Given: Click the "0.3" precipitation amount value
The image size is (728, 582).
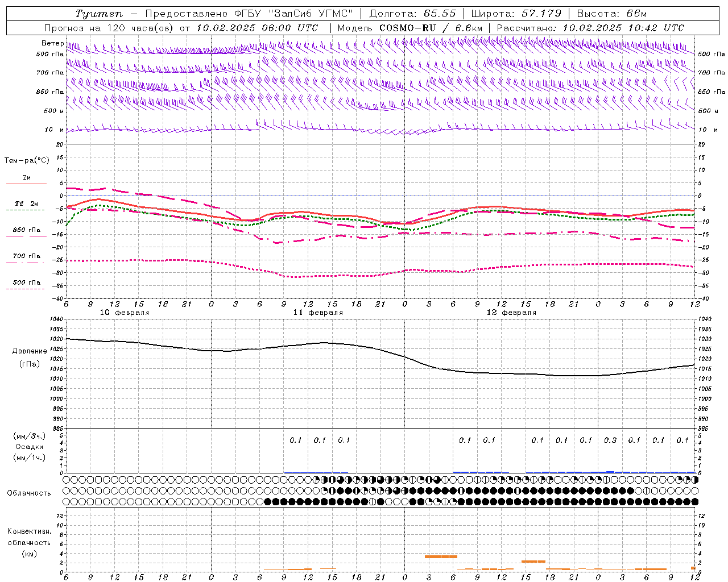Looking at the screenshot, I should 610,440.
